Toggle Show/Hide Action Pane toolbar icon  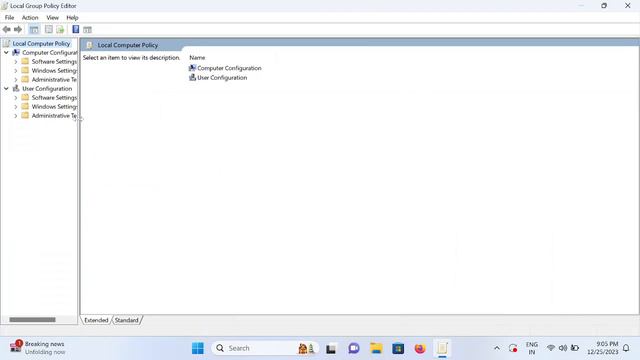pos(87,29)
